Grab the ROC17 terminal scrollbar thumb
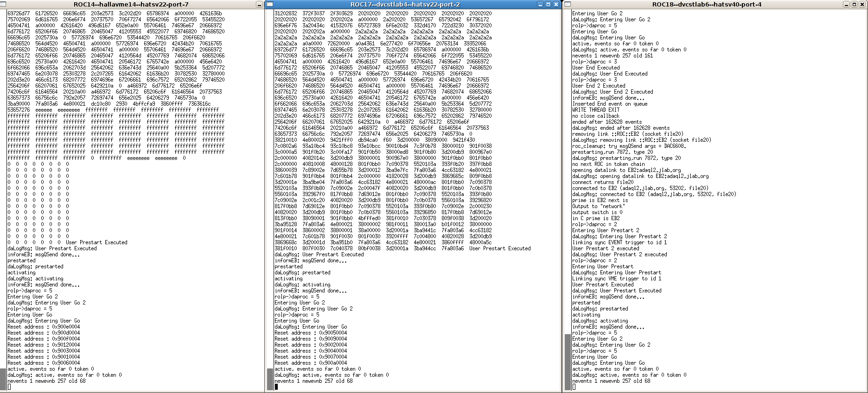 pos(270,380)
